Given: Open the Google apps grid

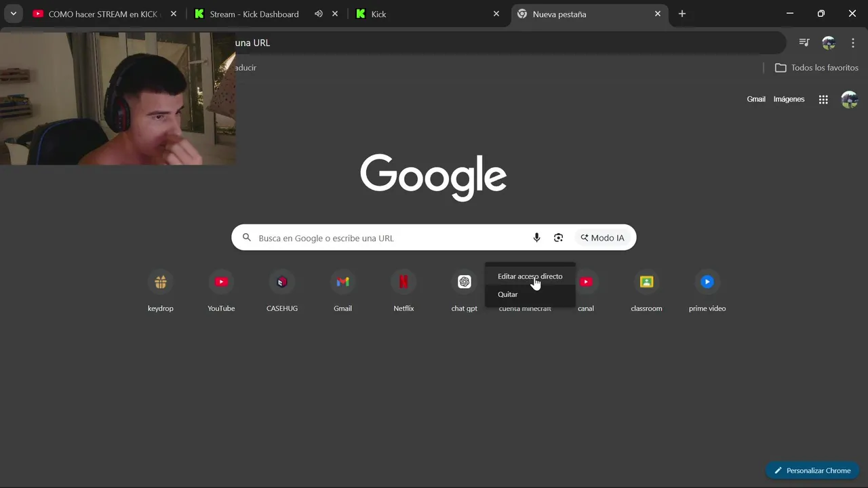Looking at the screenshot, I should click(x=823, y=99).
